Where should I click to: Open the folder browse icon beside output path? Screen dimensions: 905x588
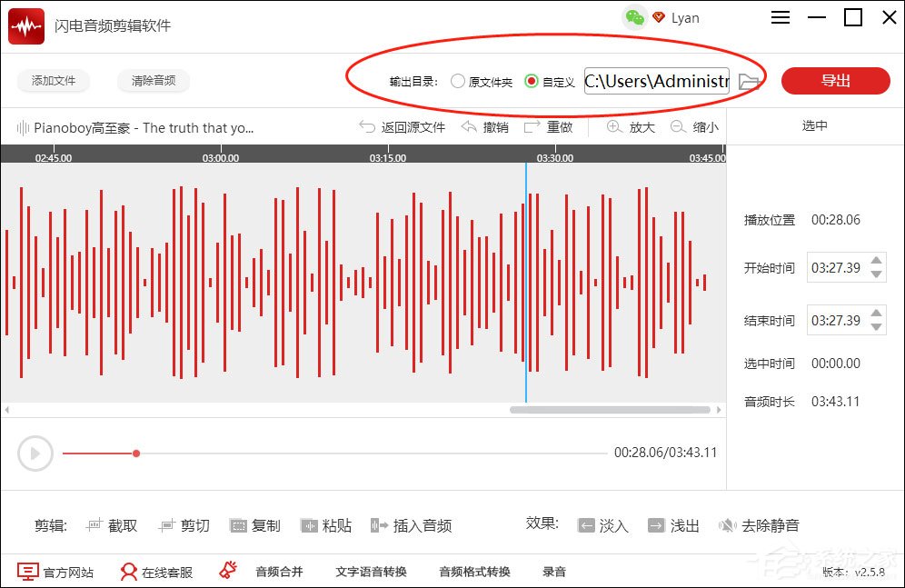pos(750,81)
